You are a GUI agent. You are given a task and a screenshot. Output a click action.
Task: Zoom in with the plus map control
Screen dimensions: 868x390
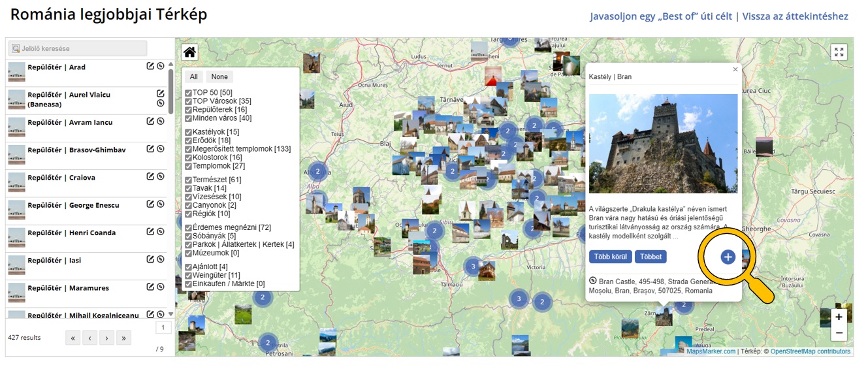coord(839,317)
